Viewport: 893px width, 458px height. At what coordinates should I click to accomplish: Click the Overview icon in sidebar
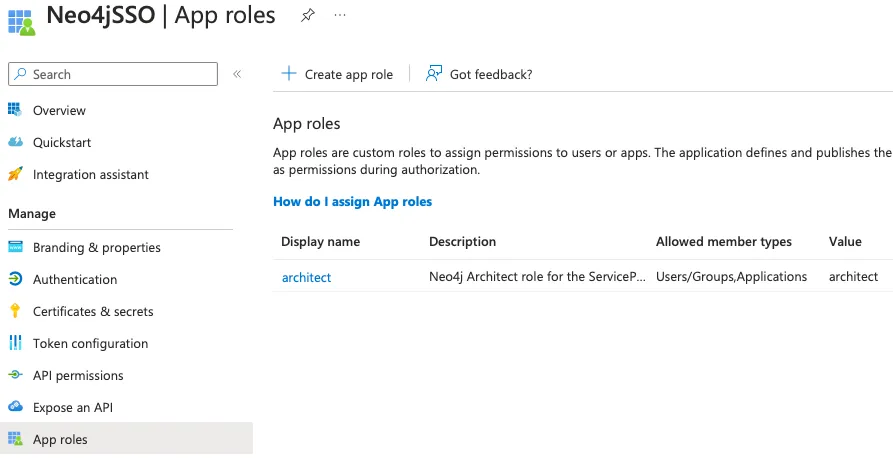pyautogui.click(x=15, y=110)
